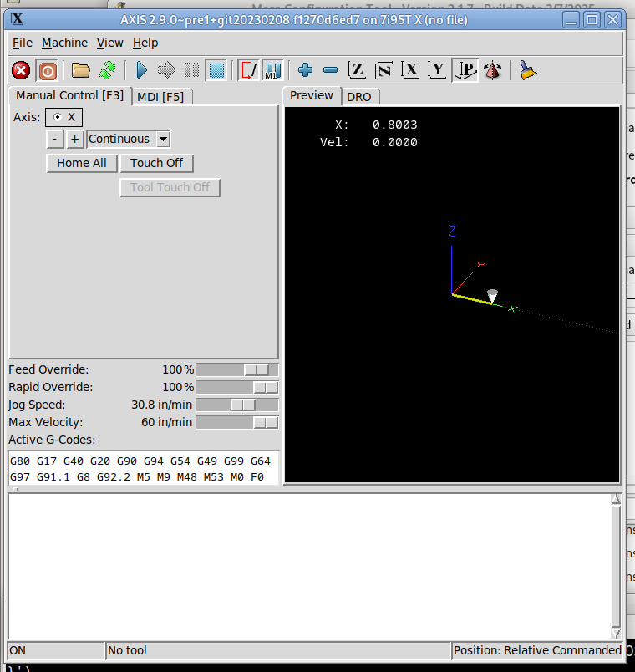Toggle skip lines with slash

248,70
